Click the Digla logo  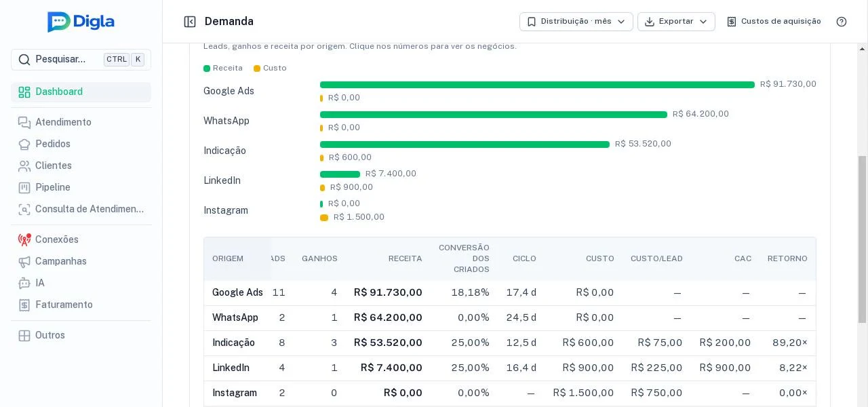[81, 22]
